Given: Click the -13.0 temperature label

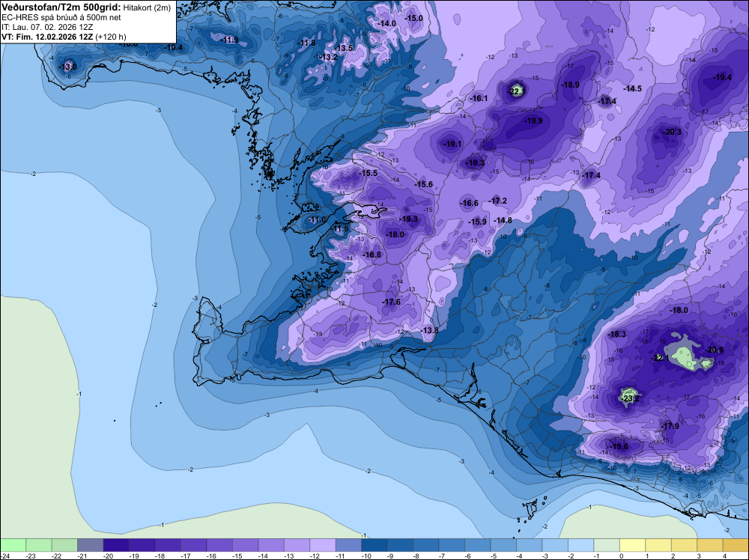Looking at the screenshot, I should pyautogui.click(x=68, y=67).
